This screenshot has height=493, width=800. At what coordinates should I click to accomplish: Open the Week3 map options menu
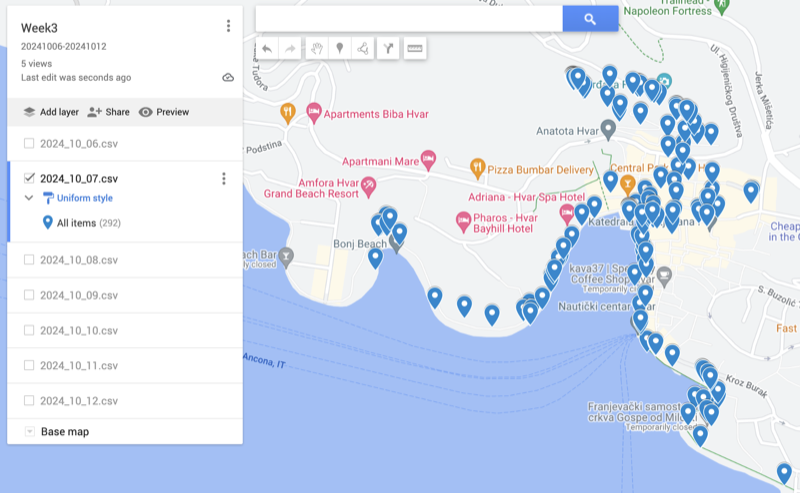tap(228, 26)
